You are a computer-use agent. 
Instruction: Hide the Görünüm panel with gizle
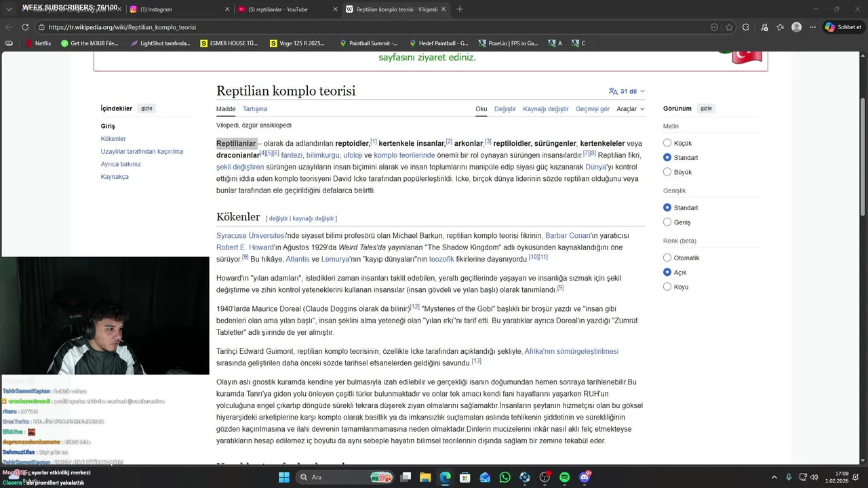(706, 108)
